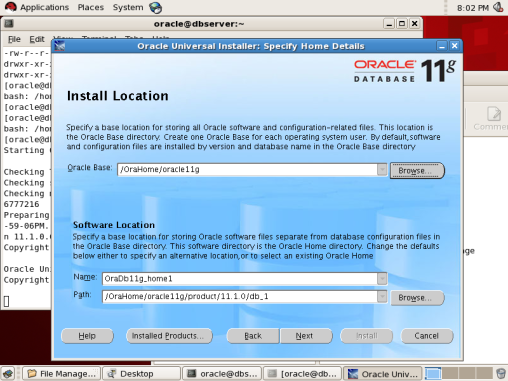Cancel the Oracle installation
This screenshot has height=381, width=508.
[427, 336]
